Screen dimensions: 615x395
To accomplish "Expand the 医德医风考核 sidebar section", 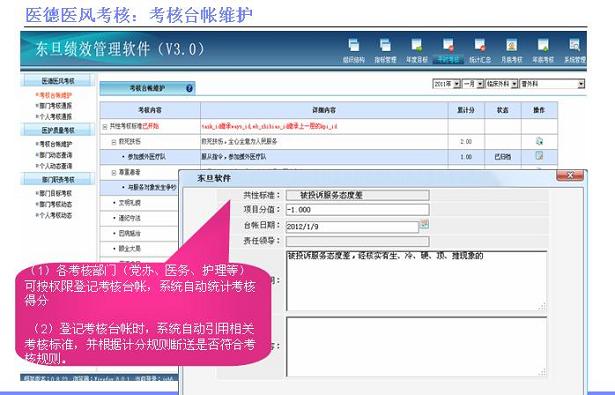I will point(58,81).
